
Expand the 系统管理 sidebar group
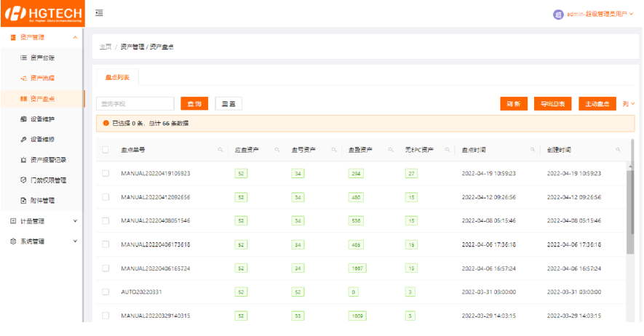[x=42, y=241]
